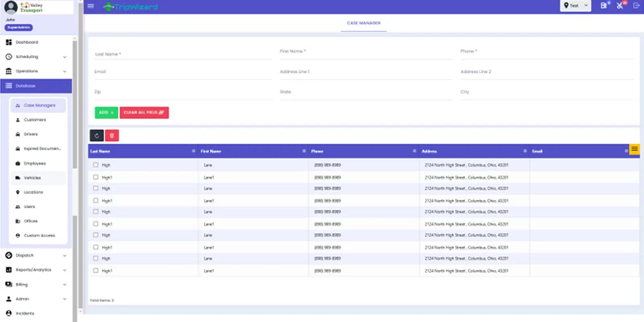This screenshot has width=644, height=322.
Task: Open Dashboard from the sidebar
Action: click(27, 42)
